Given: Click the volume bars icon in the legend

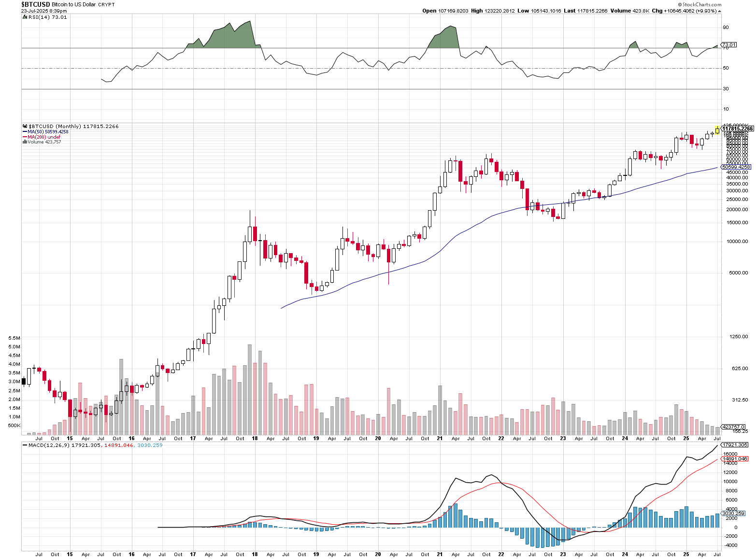Looking at the screenshot, I should [25, 142].
